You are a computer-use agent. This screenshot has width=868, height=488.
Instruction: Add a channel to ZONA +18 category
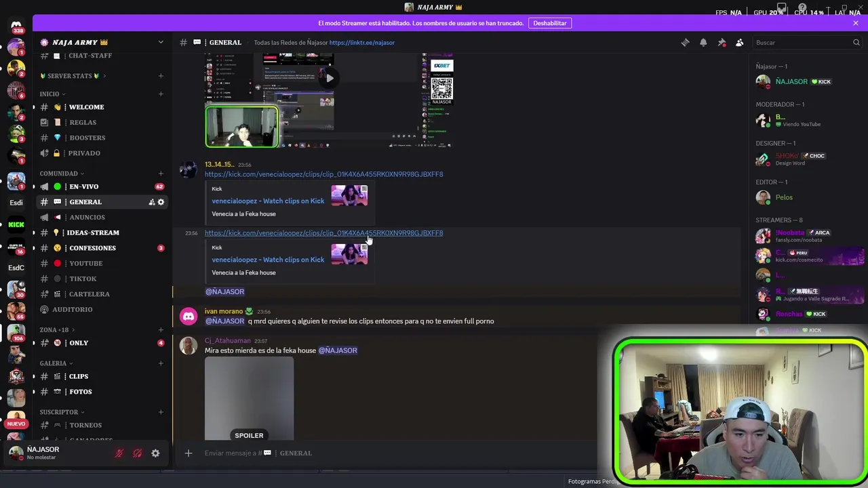click(x=161, y=329)
